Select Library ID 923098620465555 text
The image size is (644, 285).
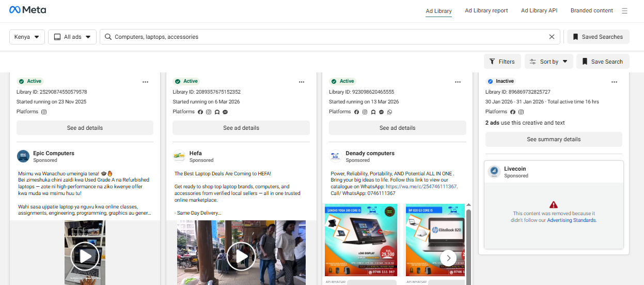click(x=362, y=92)
